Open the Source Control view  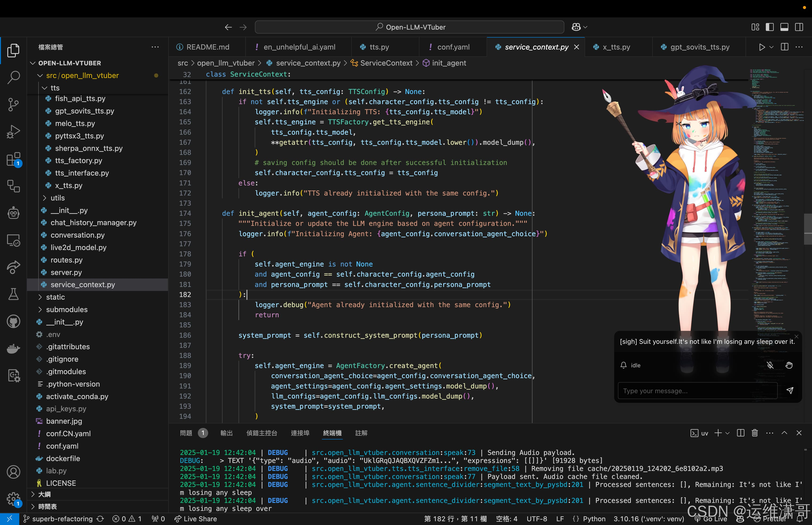pos(13,104)
